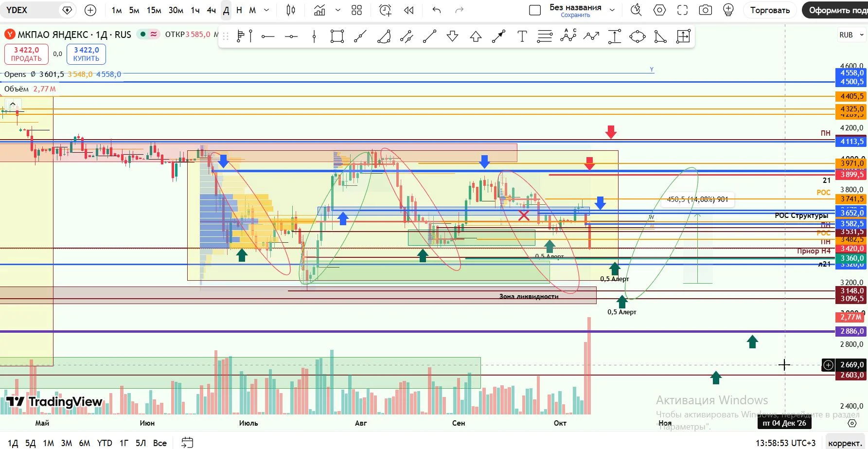Set the date range to 6М
868x449 pixels.
pyautogui.click(x=85, y=443)
